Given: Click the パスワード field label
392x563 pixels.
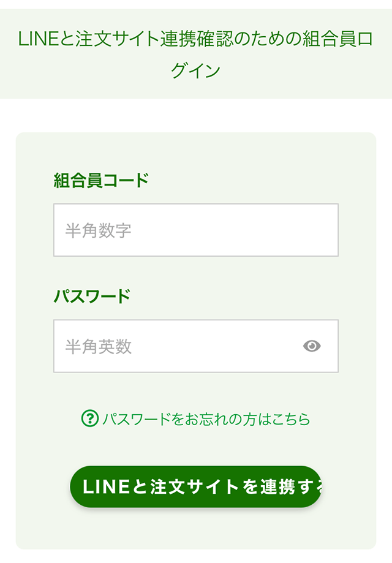Looking at the screenshot, I should tap(91, 297).
